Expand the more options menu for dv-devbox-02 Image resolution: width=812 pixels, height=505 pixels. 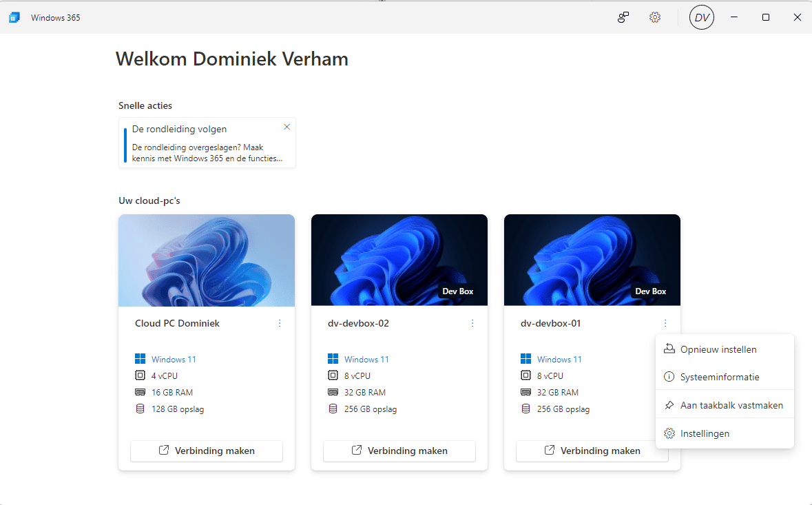pyautogui.click(x=472, y=323)
